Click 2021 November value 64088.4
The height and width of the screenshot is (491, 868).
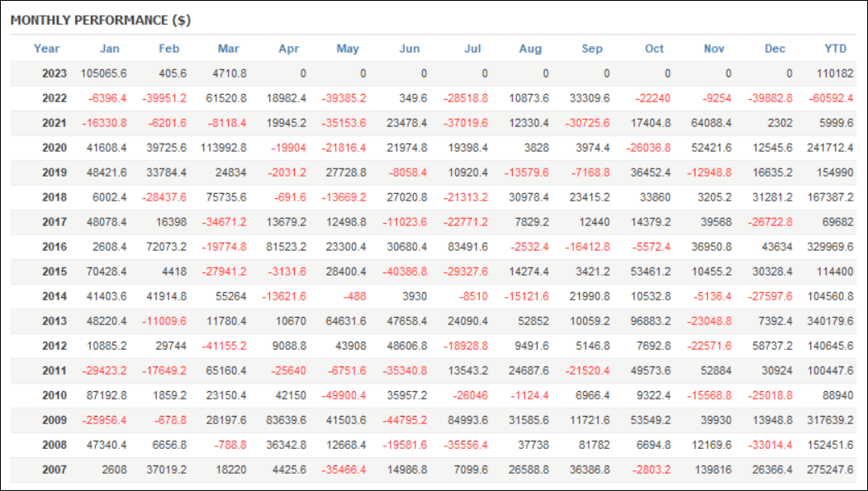pyautogui.click(x=711, y=123)
